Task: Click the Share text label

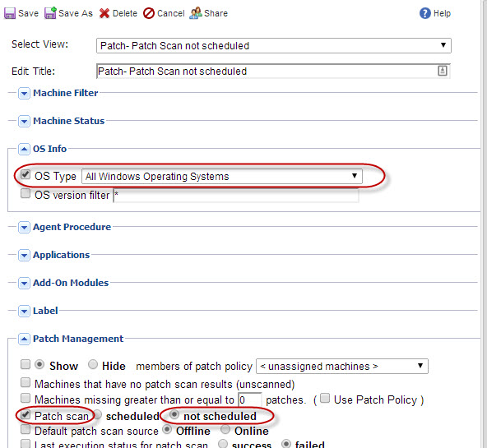Action: (216, 13)
